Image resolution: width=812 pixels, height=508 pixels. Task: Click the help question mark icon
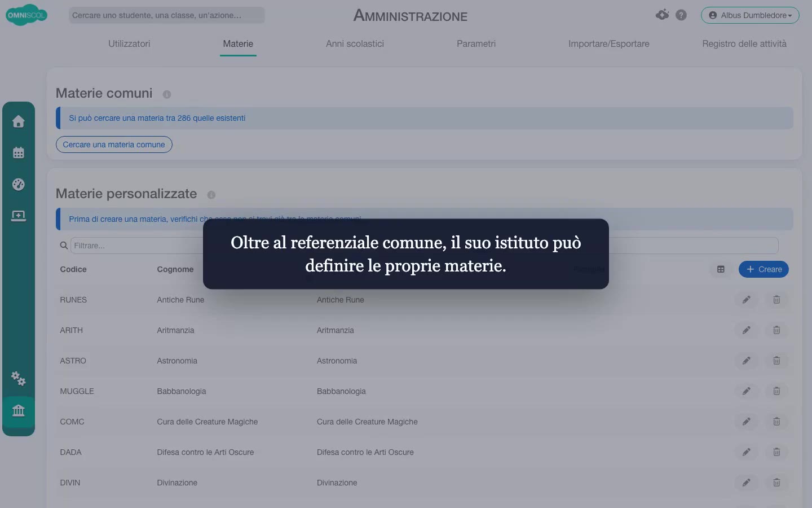tap(681, 15)
